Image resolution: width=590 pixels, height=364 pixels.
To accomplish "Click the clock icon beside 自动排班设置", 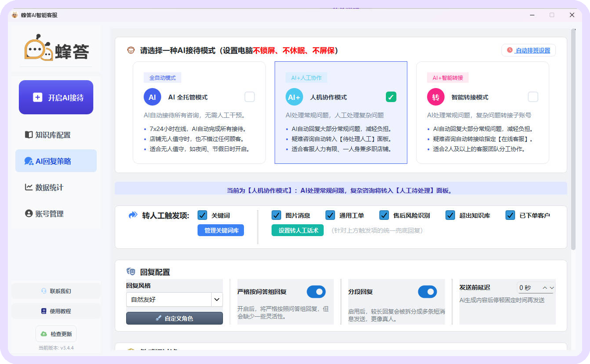I will (x=509, y=50).
